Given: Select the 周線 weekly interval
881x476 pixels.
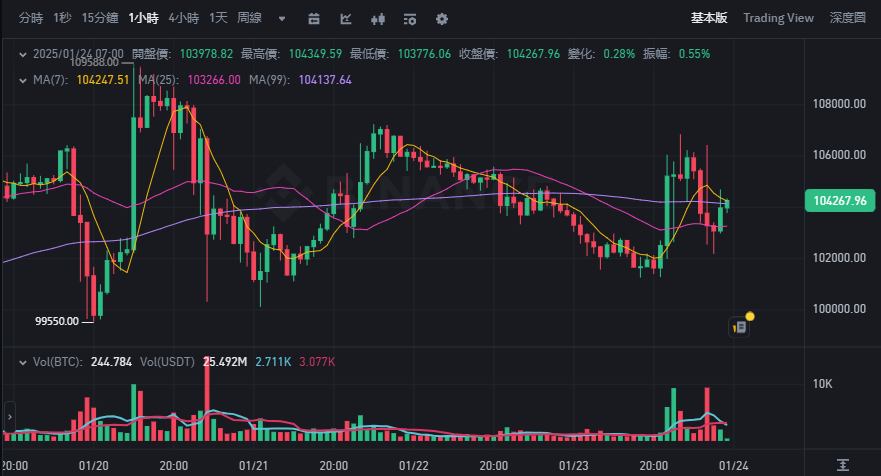Looking at the screenshot, I should (249, 18).
